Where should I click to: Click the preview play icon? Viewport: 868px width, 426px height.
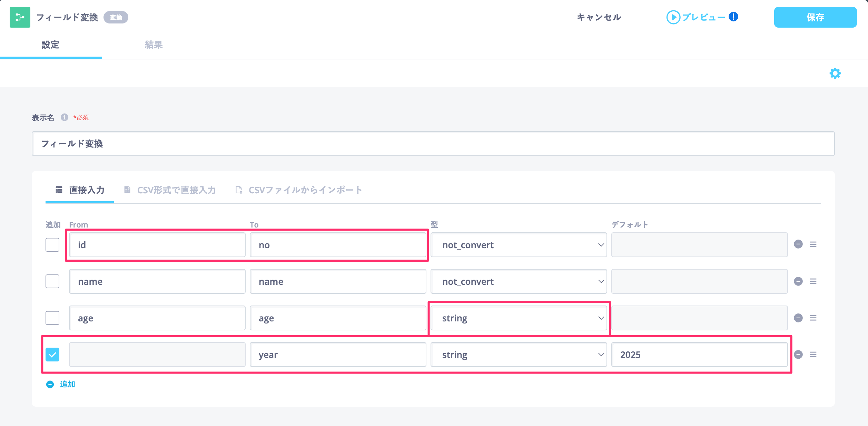click(x=673, y=17)
